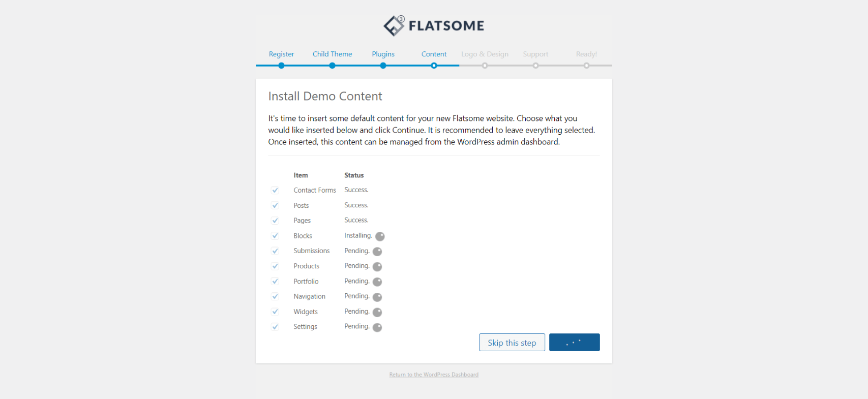Click the Widgets pending spinner icon

pyautogui.click(x=377, y=313)
